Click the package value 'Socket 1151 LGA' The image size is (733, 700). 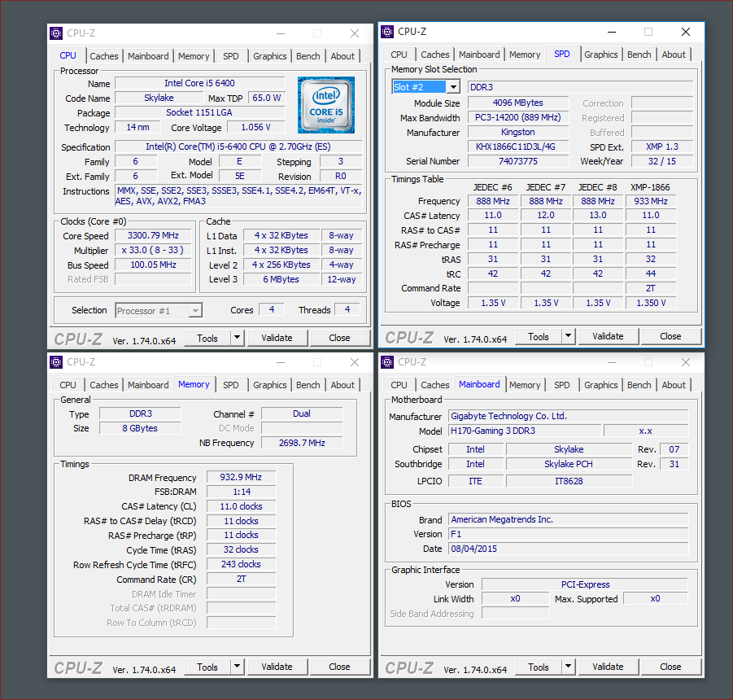[199, 112]
